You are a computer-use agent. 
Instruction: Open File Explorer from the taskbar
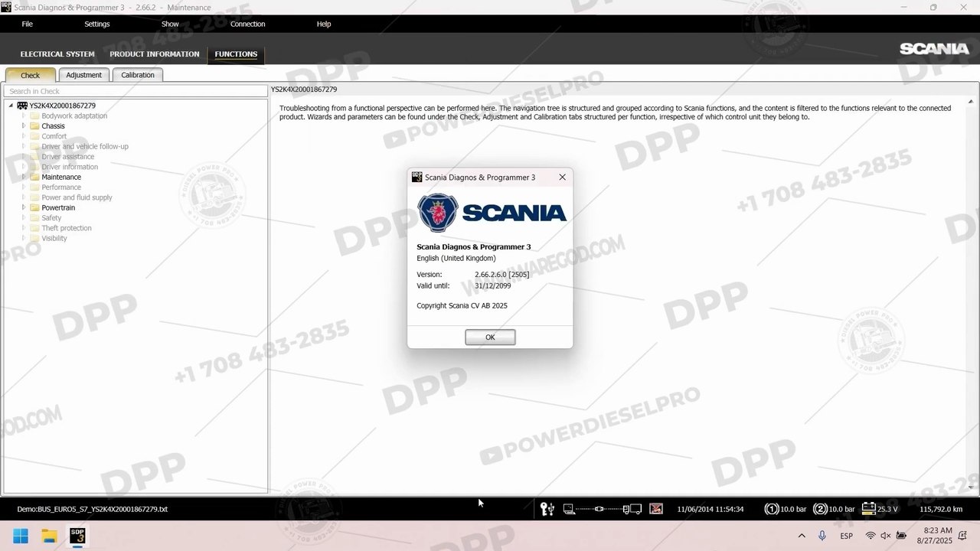pos(49,536)
